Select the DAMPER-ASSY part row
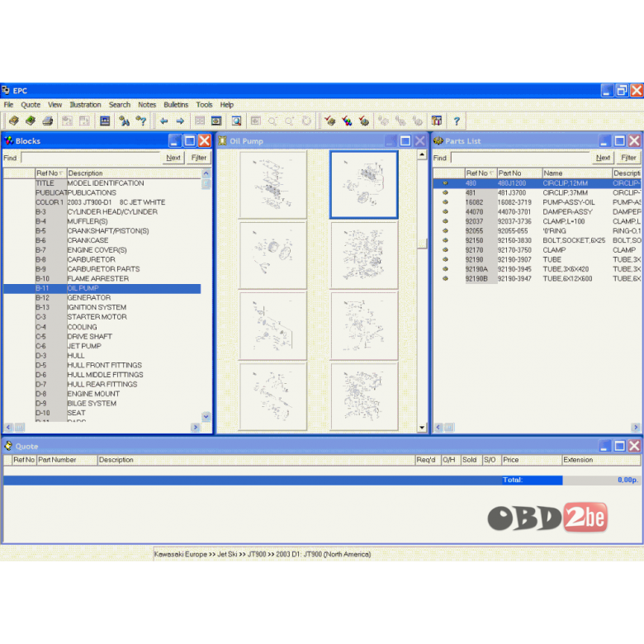The height and width of the screenshot is (644, 644). 537,212
